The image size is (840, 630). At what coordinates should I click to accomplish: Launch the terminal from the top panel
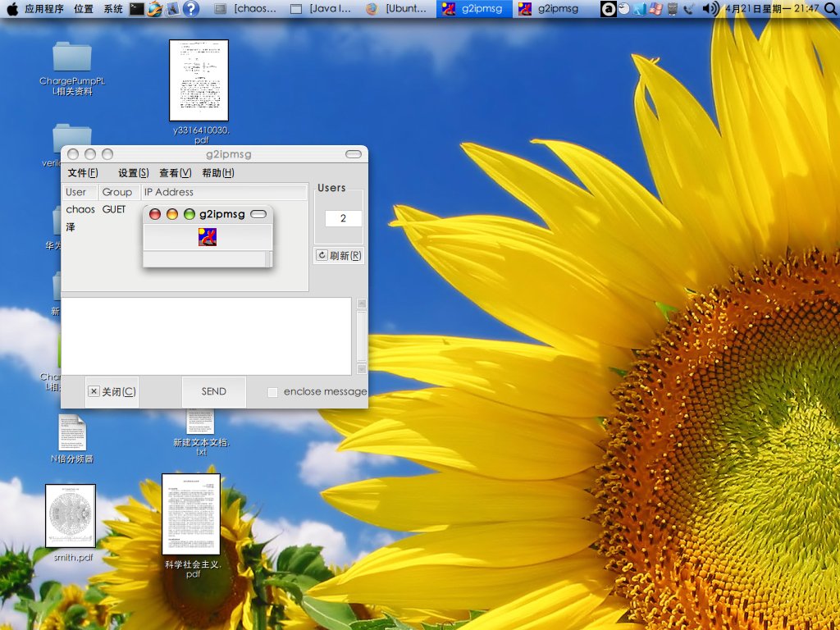[137, 8]
